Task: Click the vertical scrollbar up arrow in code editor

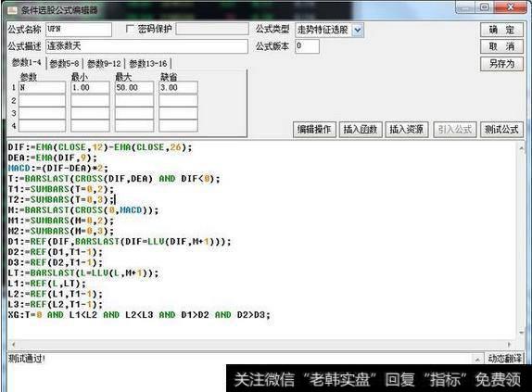Action: [521, 148]
